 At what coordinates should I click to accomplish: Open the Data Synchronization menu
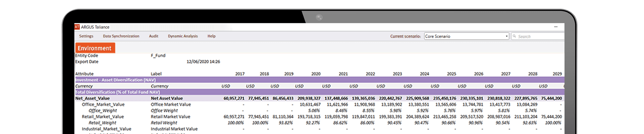(121, 36)
